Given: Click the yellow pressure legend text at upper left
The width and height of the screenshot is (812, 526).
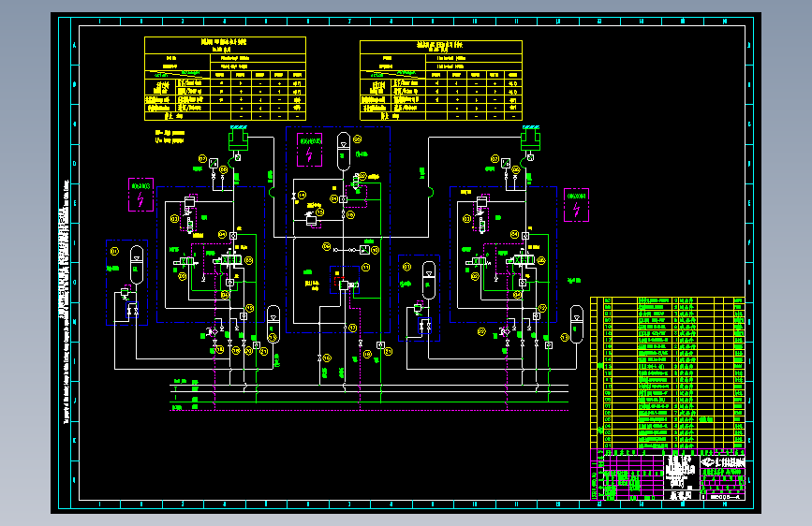Looking at the screenshot, I should [x=170, y=137].
